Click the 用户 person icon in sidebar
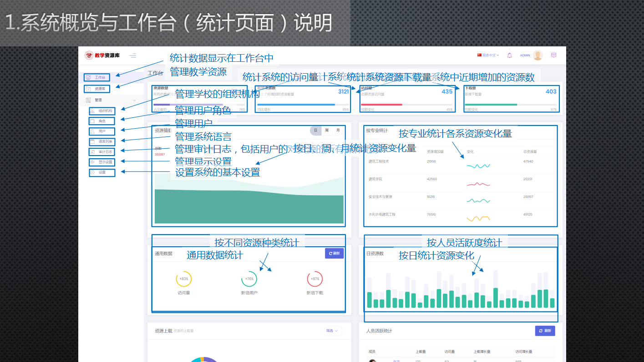 click(x=92, y=131)
